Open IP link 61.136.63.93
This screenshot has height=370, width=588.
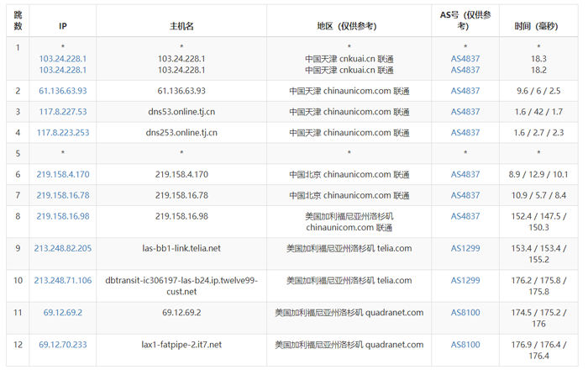pyautogui.click(x=63, y=91)
